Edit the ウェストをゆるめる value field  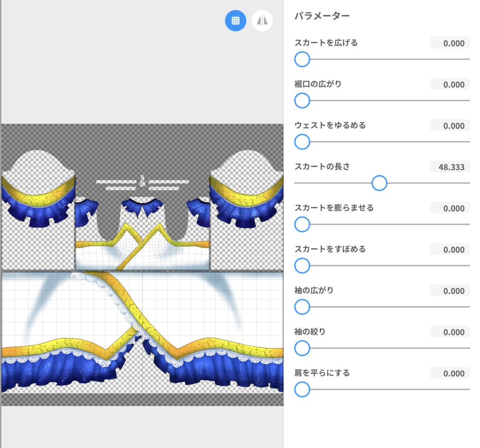point(450,126)
